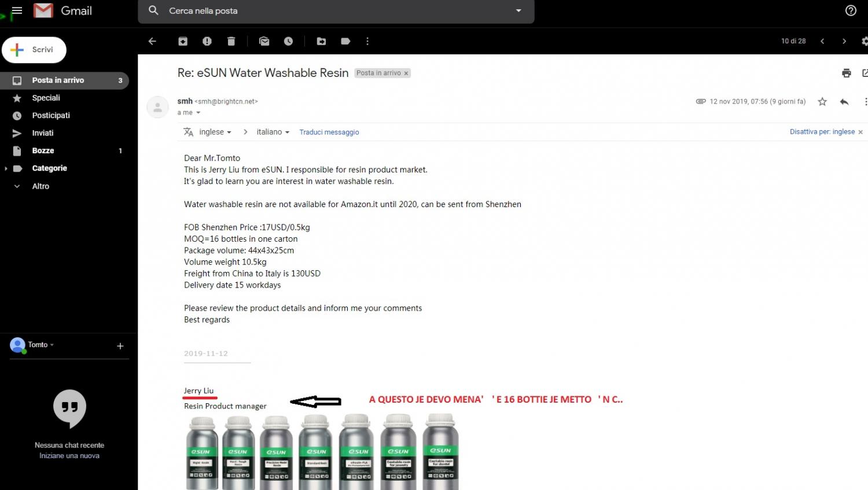This screenshot has width=868, height=490.
Task: Open the settings gear icon
Action: [865, 41]
